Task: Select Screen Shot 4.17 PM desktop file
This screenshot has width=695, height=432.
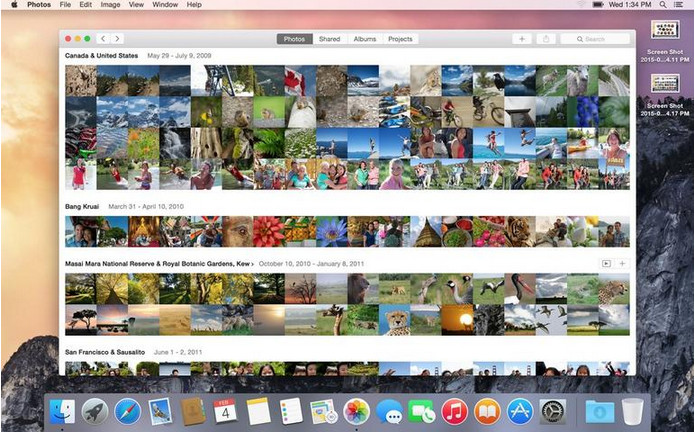Action: pos(665,95)
